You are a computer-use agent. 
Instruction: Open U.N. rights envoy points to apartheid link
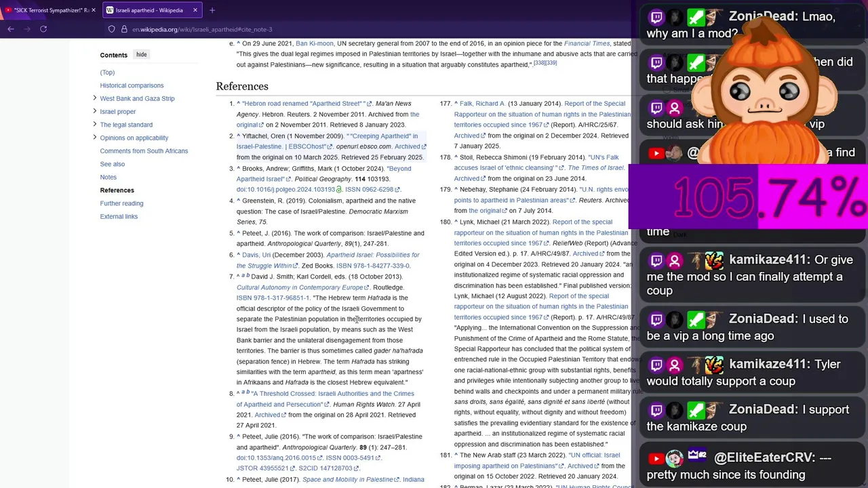click(x=542, y=195)
